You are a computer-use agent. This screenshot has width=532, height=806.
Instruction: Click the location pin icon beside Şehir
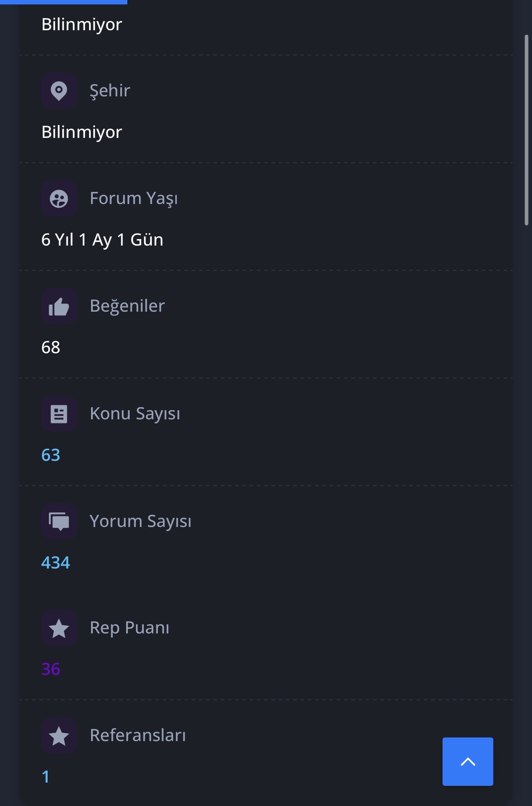tap(59, 91)
